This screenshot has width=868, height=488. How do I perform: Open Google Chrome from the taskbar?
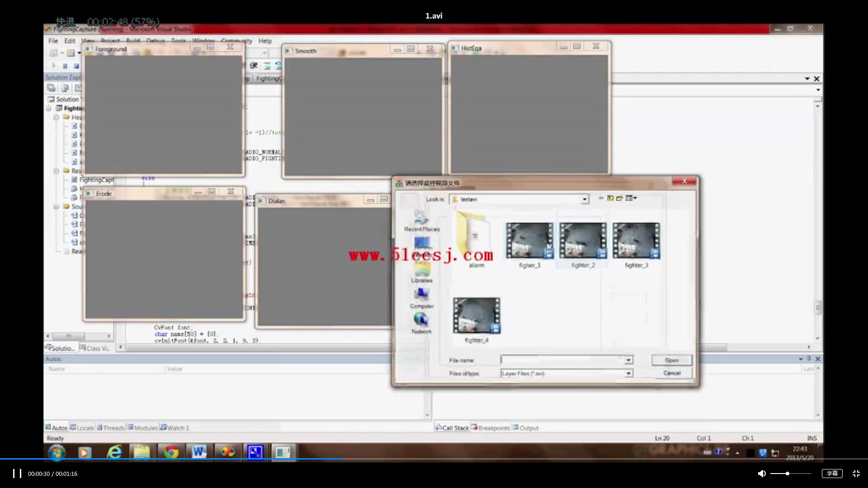[171, 452]
